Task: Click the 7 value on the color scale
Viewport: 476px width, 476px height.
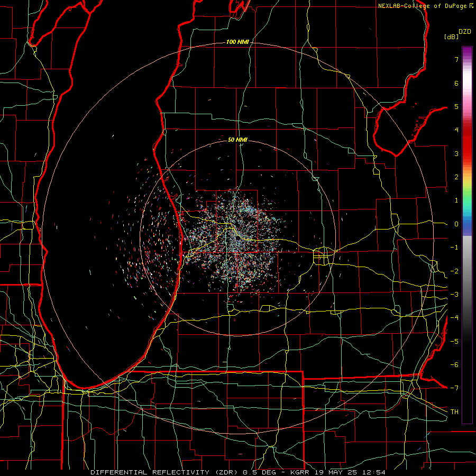Action: coord(456,59)
